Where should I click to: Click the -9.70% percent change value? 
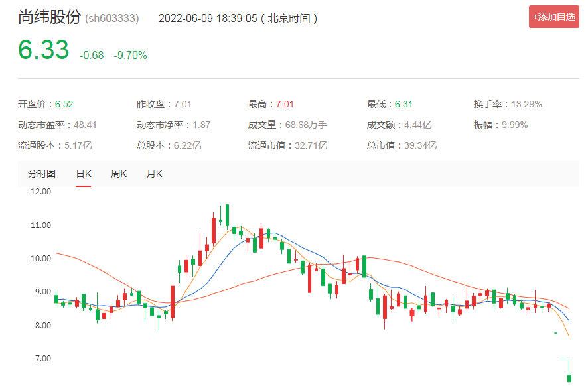131,56
